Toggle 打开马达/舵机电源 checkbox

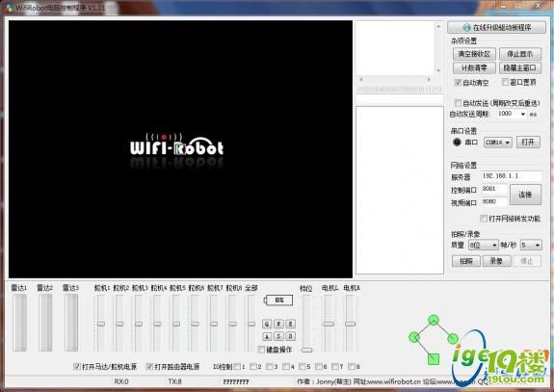77,366
